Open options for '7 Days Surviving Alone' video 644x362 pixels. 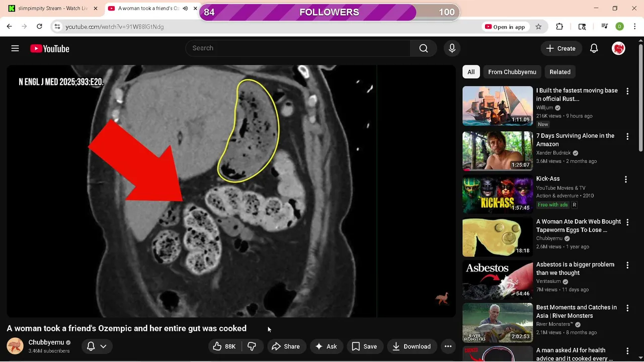point(627,137)
